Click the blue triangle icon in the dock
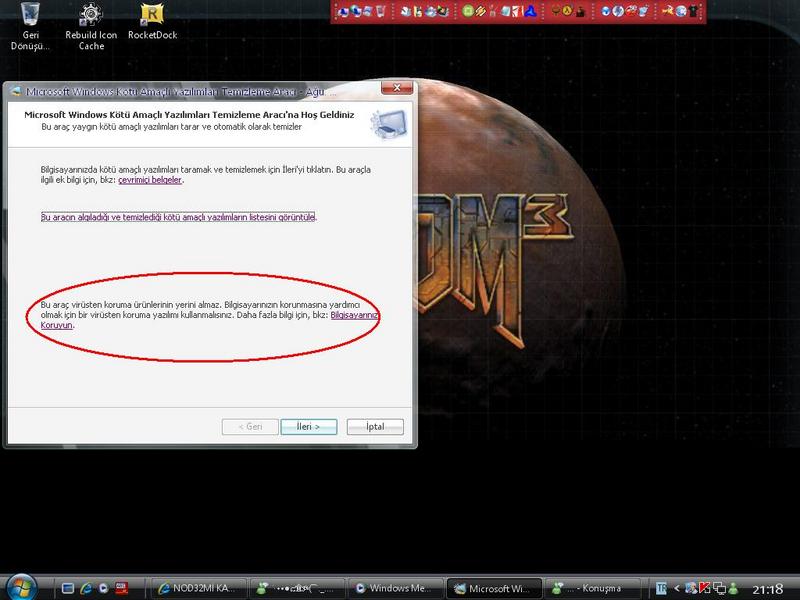 pos(531,11)
